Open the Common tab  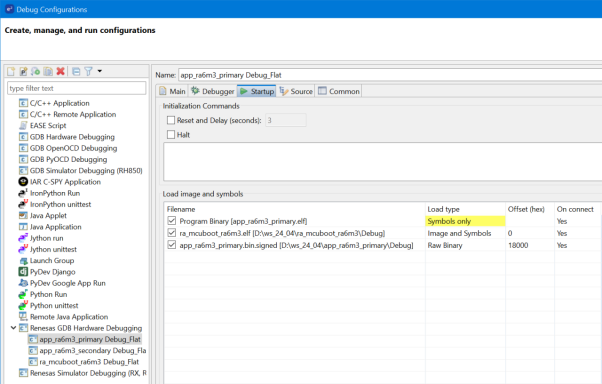point(339,91)
